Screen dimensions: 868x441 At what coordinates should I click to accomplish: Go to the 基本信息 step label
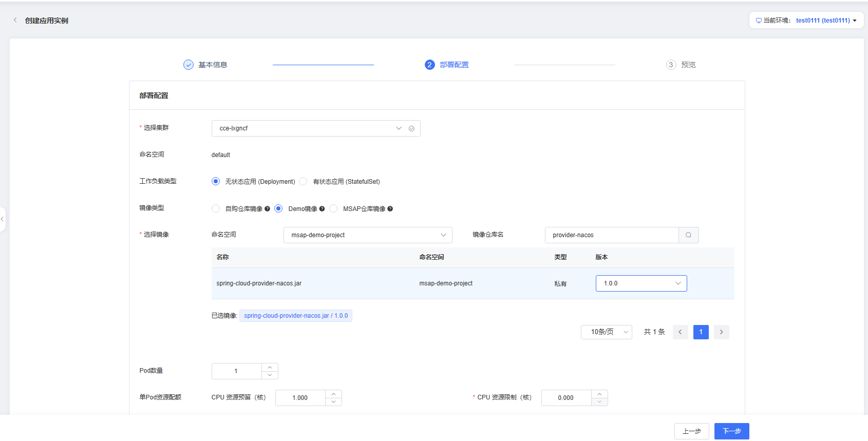coord(213,65)
